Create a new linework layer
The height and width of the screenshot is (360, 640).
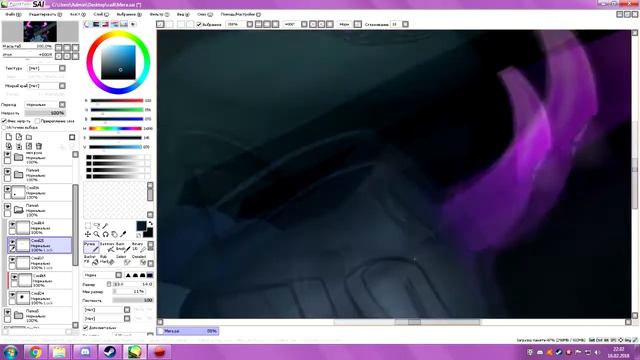coord(19,137)
